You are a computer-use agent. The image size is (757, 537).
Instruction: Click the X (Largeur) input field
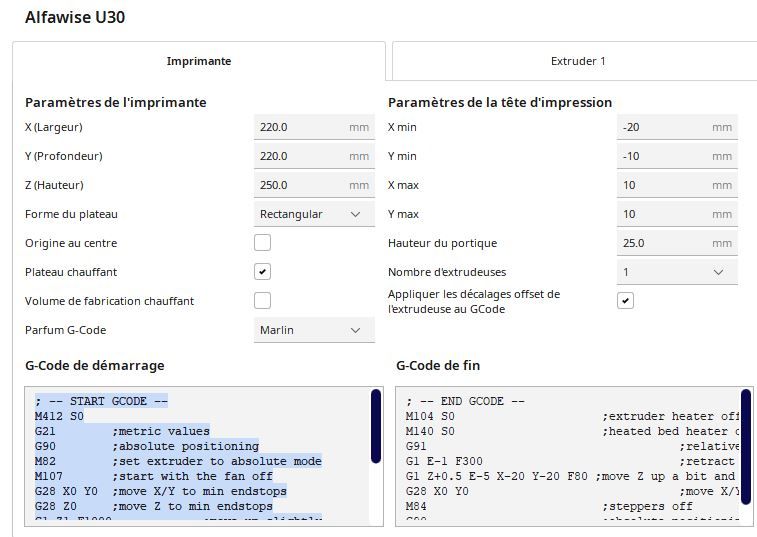point(299,128)
